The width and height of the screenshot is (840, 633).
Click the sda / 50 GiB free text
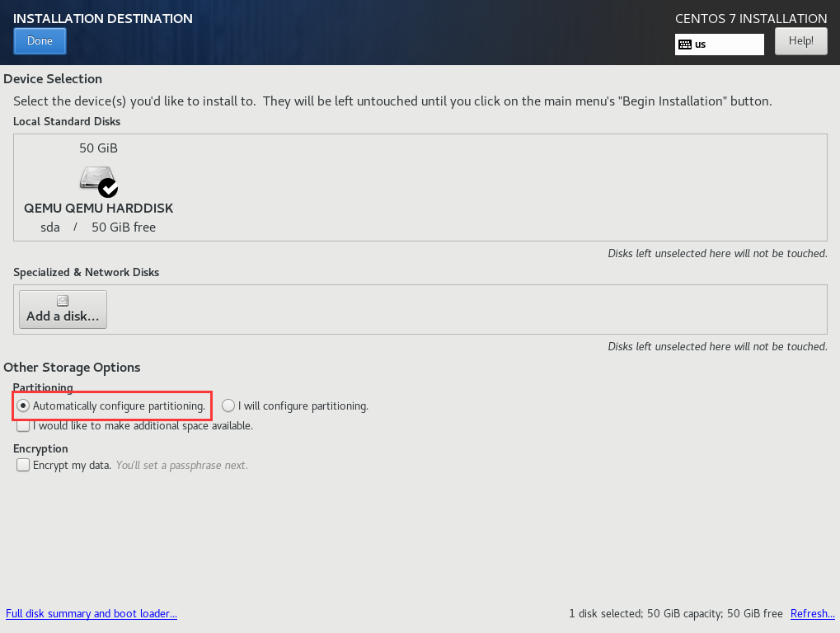[98, 227]
